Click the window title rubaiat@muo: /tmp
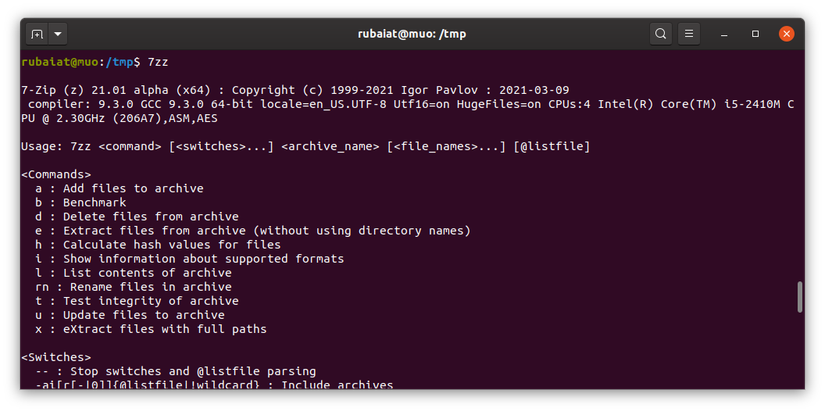Viewport: 825px width, 412px height. (x=411, y=34)
